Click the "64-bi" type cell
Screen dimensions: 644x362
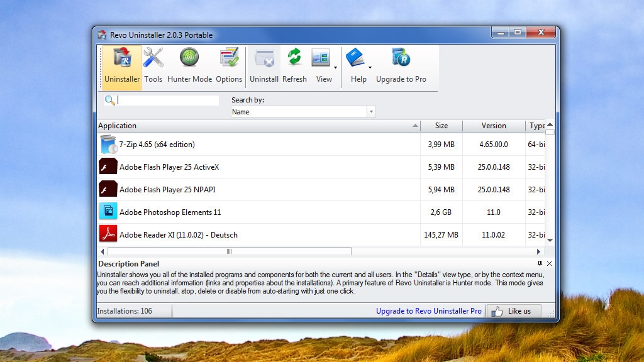pyautogui.click(x=536, y=145)
